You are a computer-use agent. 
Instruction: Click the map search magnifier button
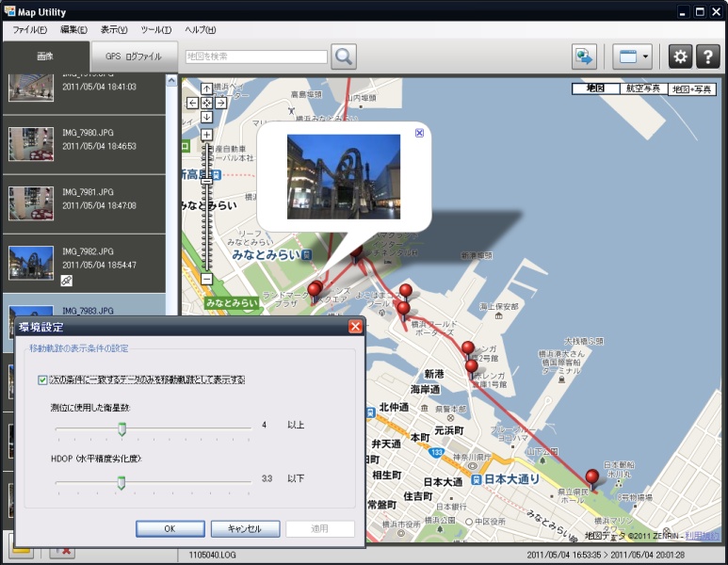[344, 56]
